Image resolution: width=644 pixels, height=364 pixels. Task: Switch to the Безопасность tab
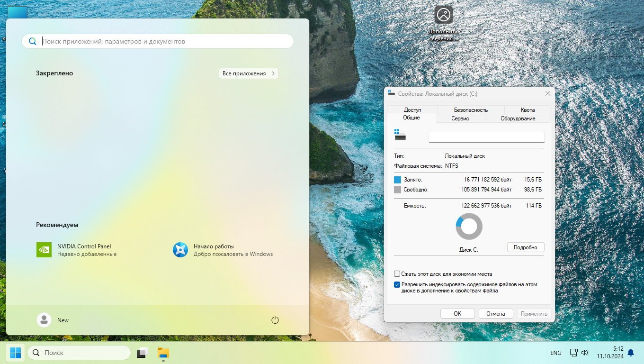coord(470,109)
